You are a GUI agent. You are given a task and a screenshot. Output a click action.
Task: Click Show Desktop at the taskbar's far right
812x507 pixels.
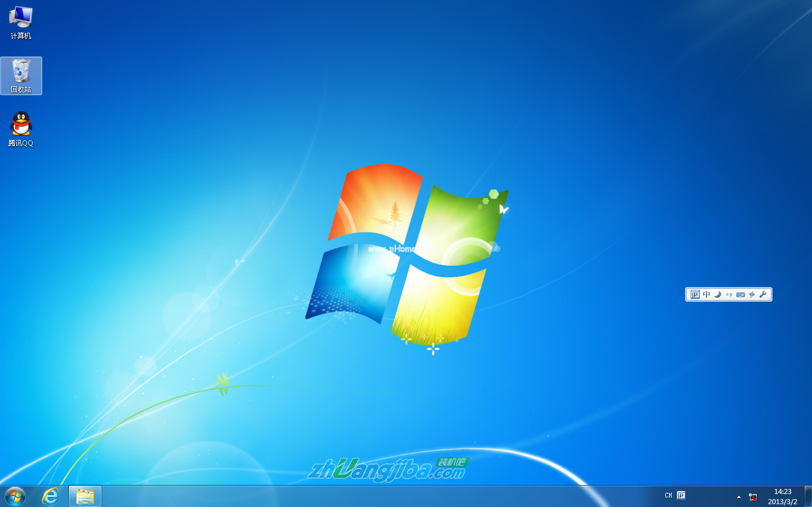809,496
